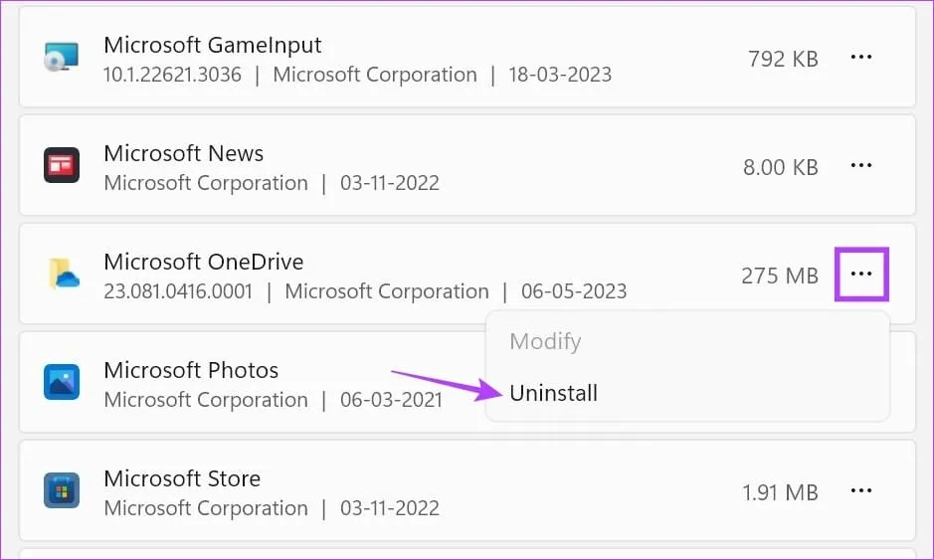Click the Microsoft News app icon

[61, 165]
